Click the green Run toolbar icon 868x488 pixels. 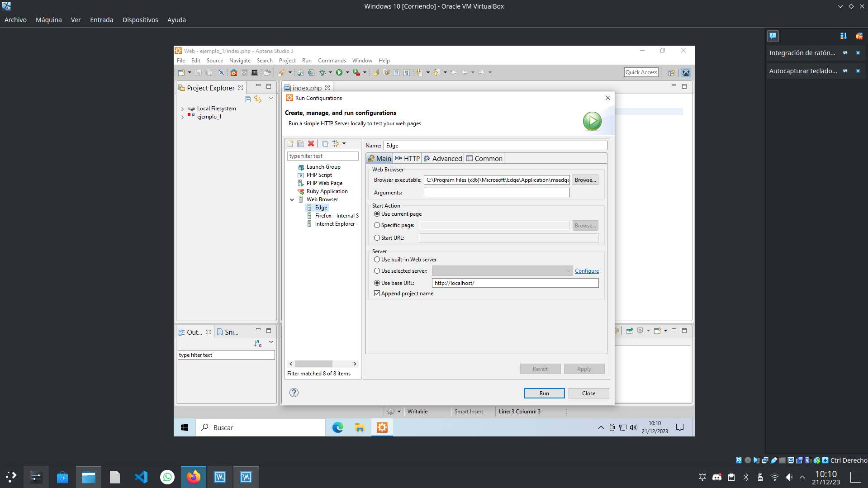point(339,72)
